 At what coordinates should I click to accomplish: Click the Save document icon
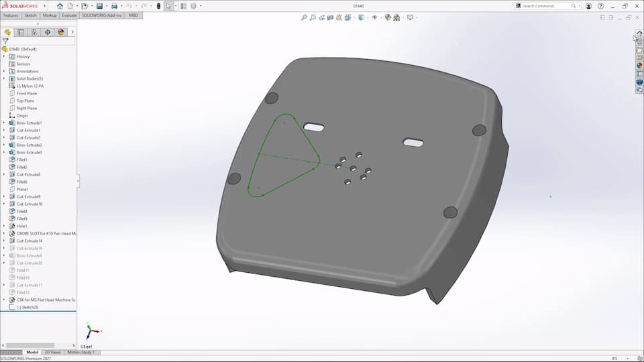pyautogui.click(x=99, y=6)
